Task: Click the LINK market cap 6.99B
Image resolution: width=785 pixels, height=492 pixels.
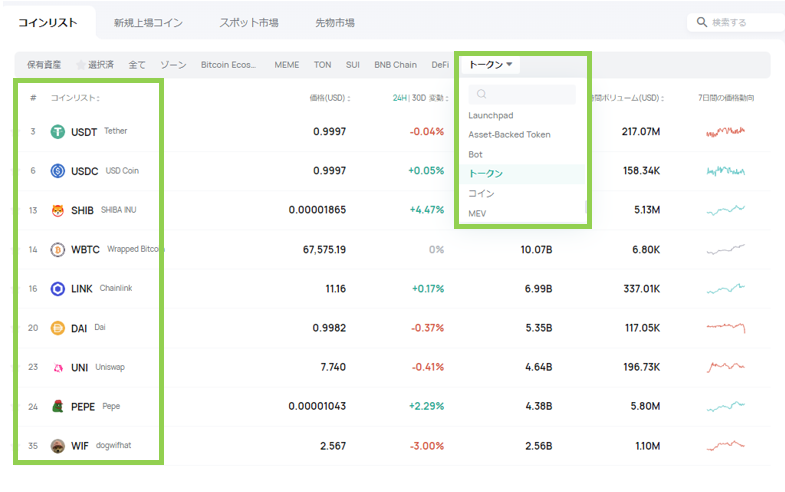Action: [x=538, y=289]
